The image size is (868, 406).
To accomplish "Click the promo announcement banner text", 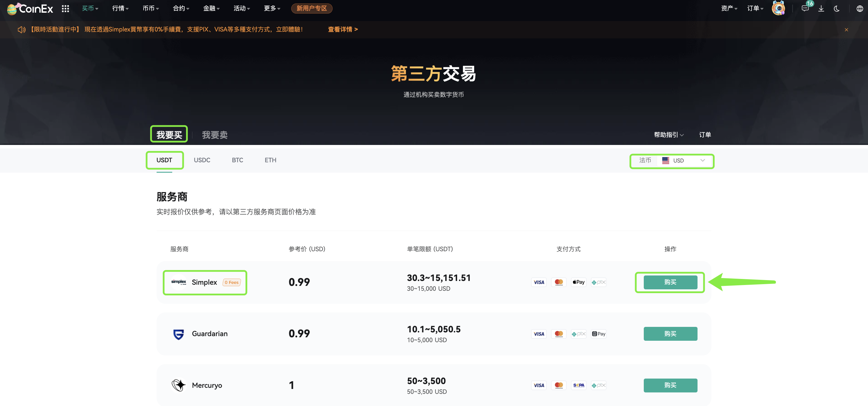I will coord(166,30).
